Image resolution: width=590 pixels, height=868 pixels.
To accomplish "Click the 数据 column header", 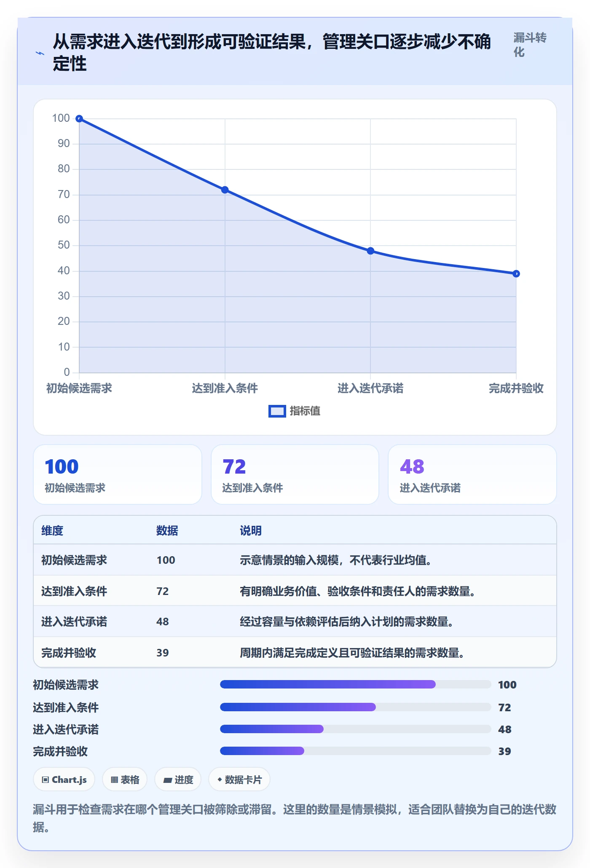I will click(167, 530).
